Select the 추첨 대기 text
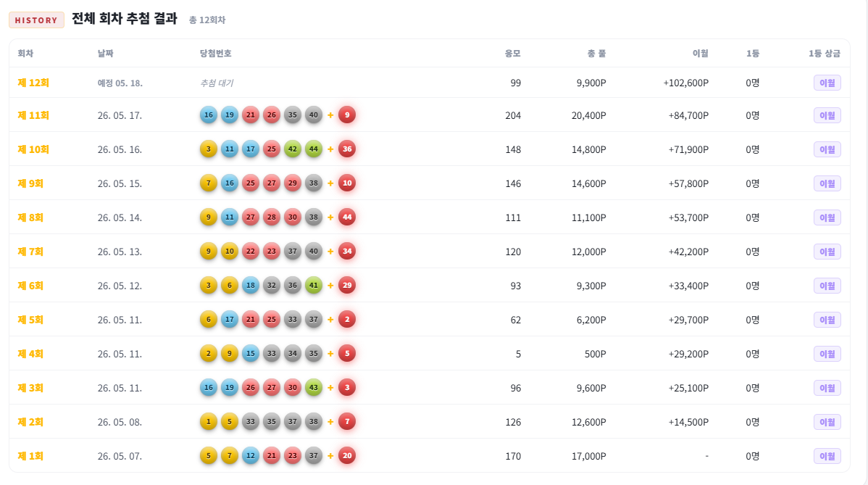The image size is (868, 485). point(217,83)
